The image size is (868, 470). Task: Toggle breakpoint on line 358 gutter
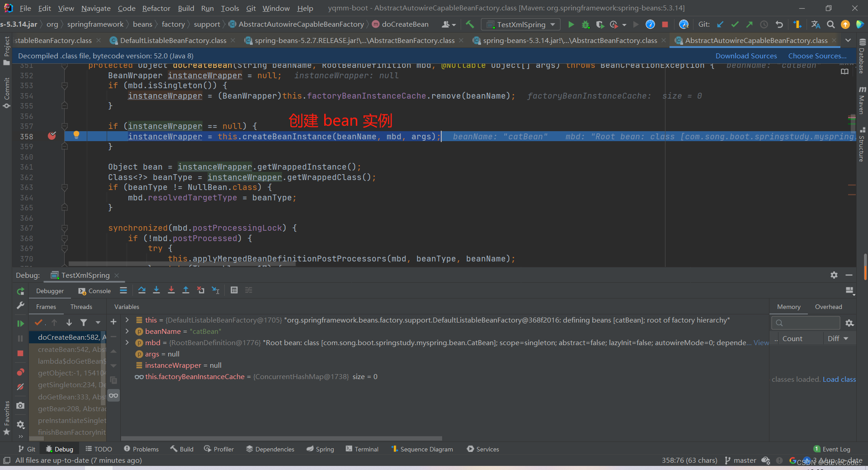pyautogui.click(x=52, y=136)
